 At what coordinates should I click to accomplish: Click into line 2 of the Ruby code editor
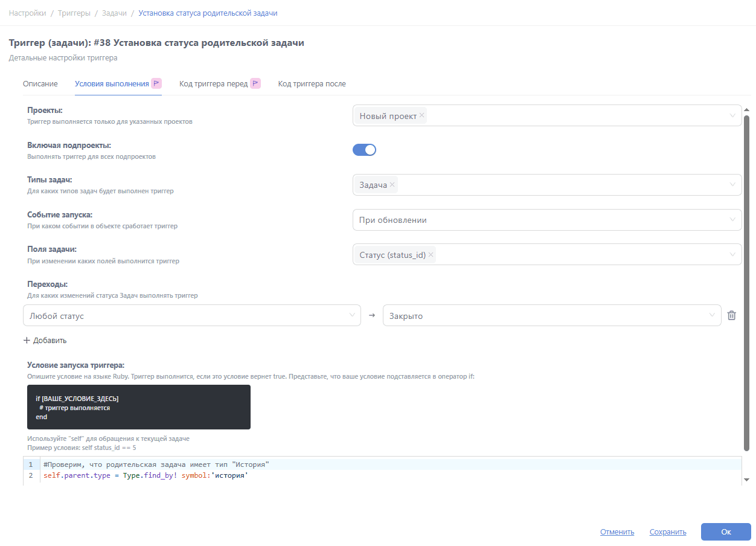pyautogui.click(x=362, y=476)
